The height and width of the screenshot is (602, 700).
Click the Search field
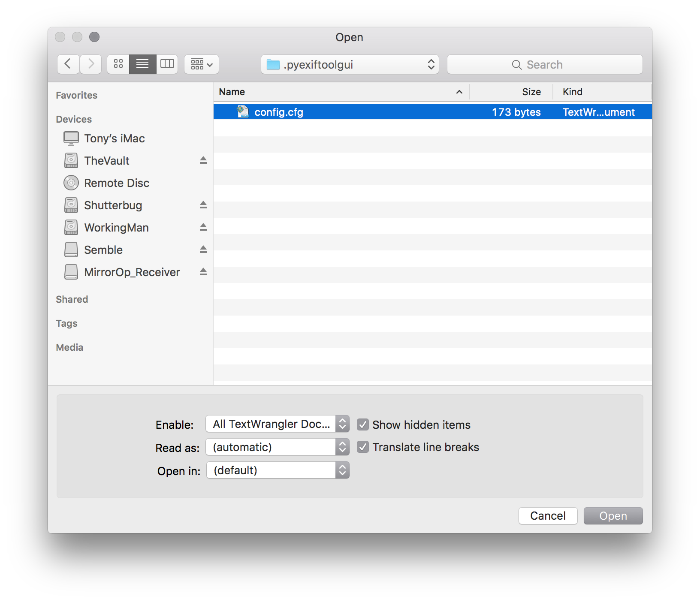tap(545, 64)
